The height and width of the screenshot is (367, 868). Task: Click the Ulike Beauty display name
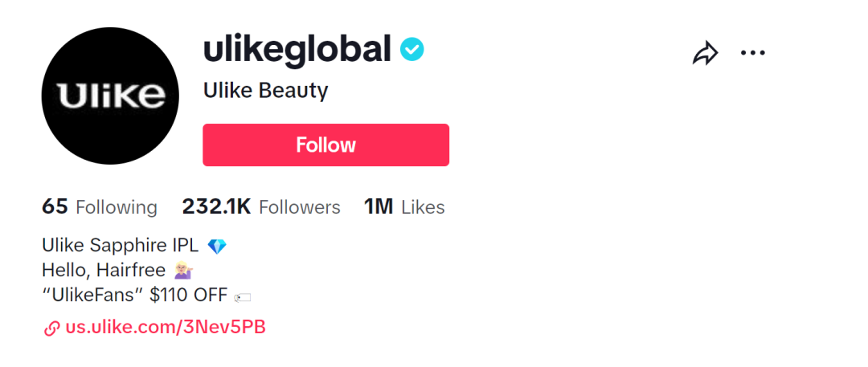265,91
